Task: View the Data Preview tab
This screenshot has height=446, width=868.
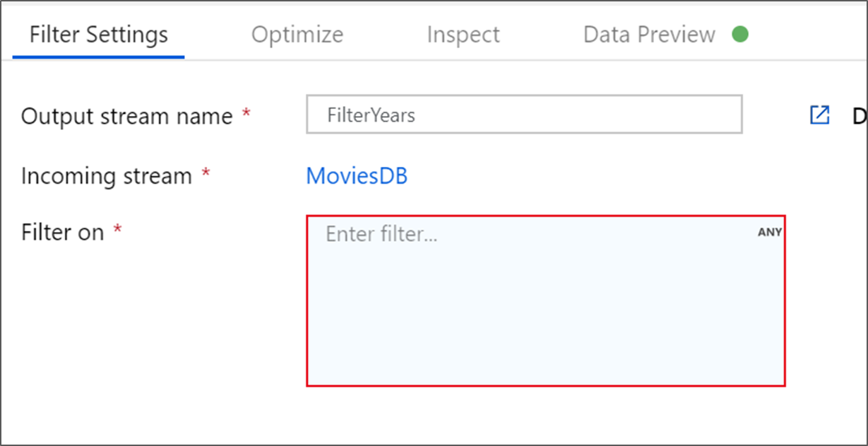Action: coord(647,33)
